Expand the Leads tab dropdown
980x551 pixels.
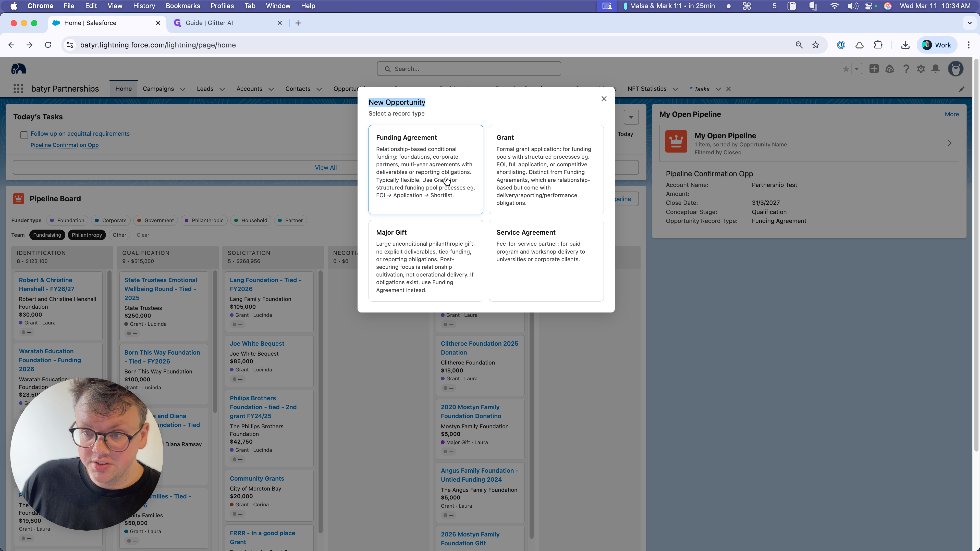[222, 89]
